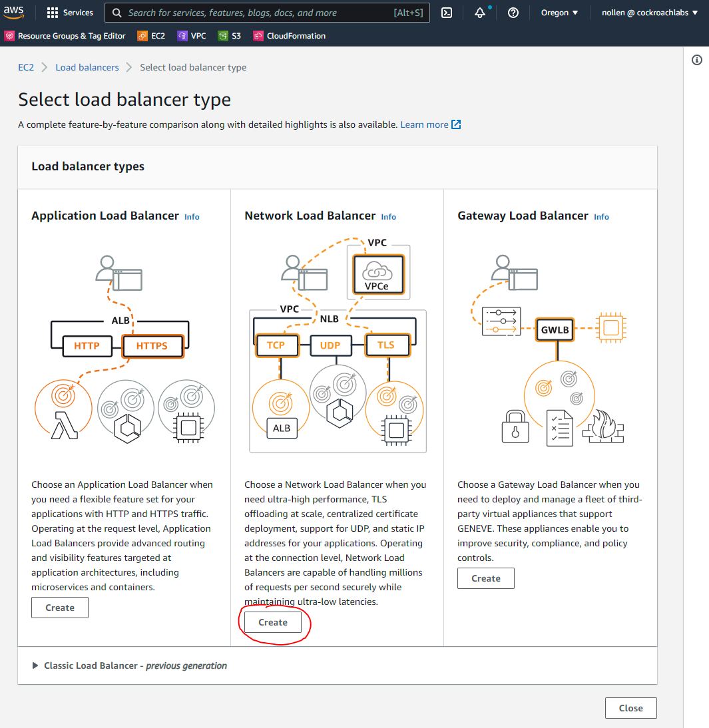Screen dimensions: 709x728
Task: Open Info for Gateway Load Balancer
Action: (x=601, y=217)
